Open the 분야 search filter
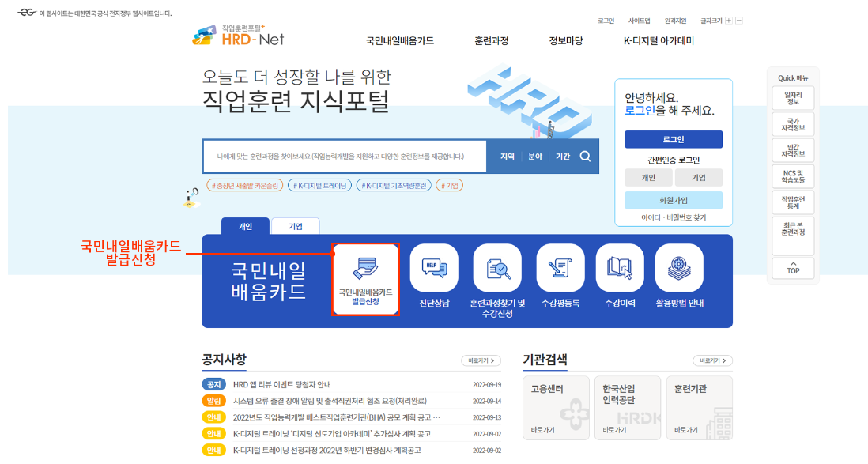 (x=535, y=156)
